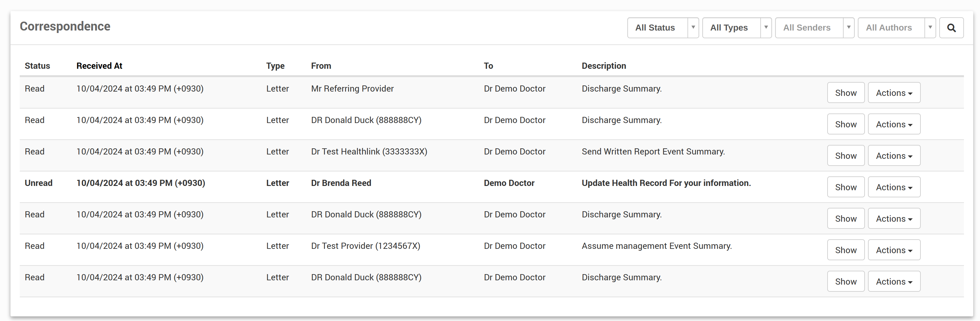Show Mr Referring Provider's letter
This screenshot has width=980, height=321.
(x=845, y=93)
